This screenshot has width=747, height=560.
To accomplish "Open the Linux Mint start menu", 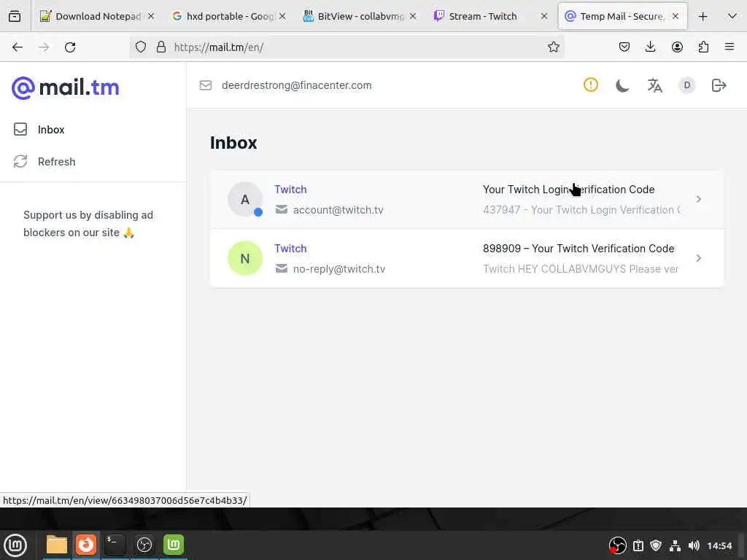I will (15, 545).
